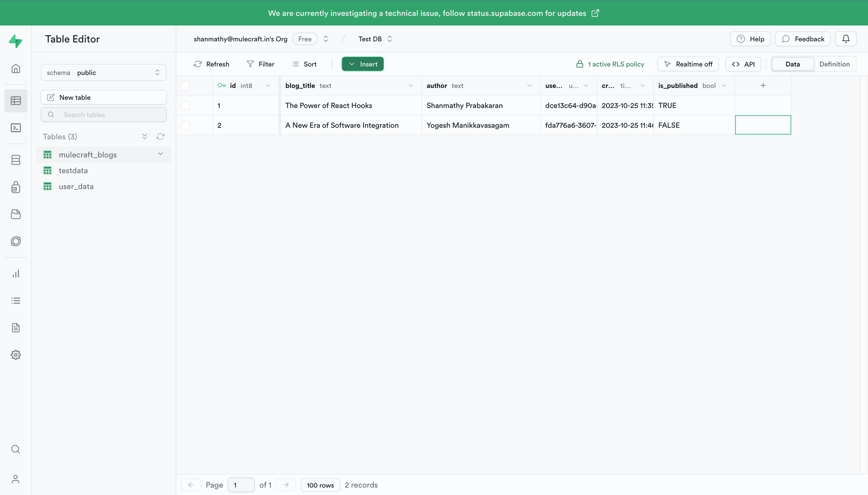Switch to the Definition tab
This screenshot has height=495, width=868.
pos(834,64)
